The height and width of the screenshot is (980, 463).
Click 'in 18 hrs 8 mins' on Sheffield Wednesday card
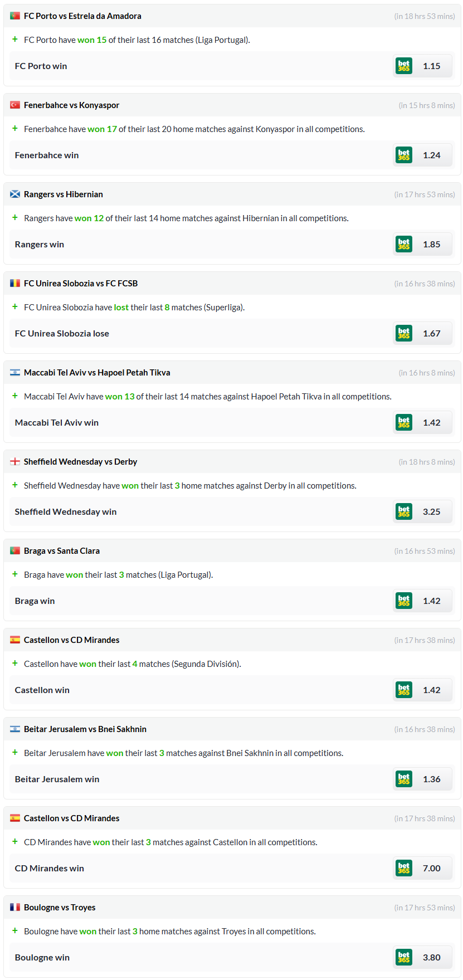click(x=427, y=462)
